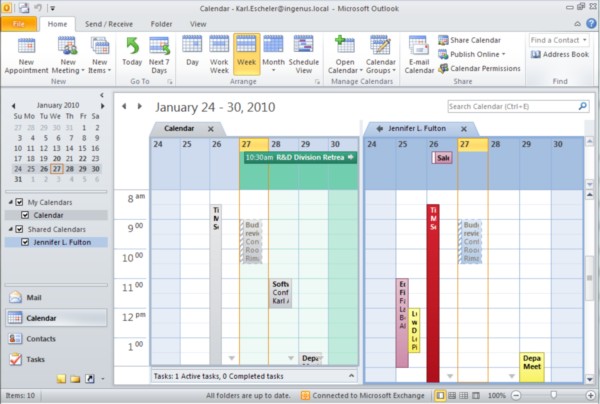
Task: Open the Address Book
Action: [x=560, y=54]
